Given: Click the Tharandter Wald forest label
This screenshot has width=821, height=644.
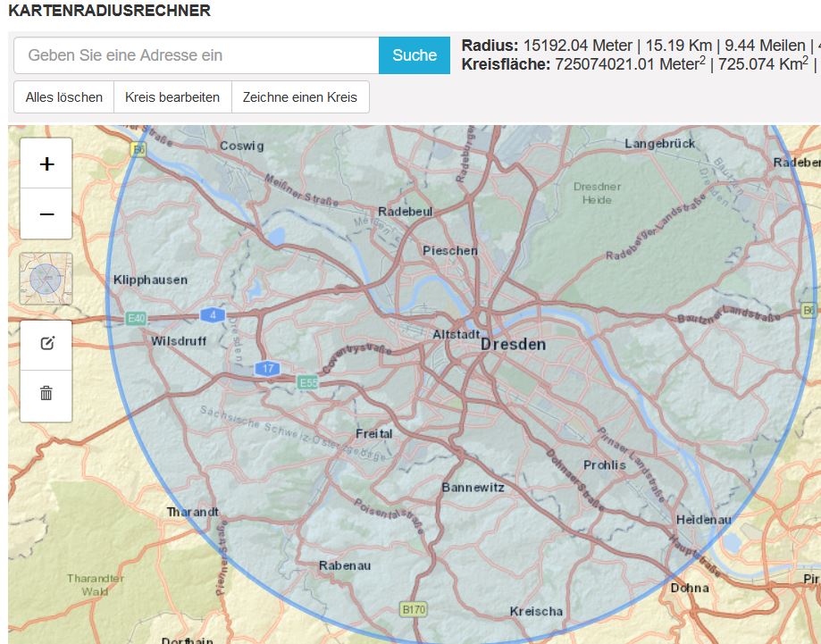Looking at the screenshot, I should 96,585.
